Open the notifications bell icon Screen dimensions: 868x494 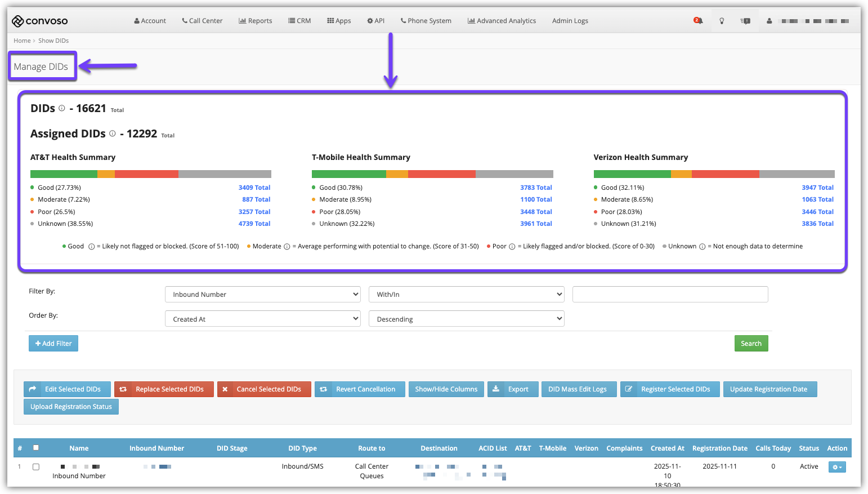click(x=698, y=21)
